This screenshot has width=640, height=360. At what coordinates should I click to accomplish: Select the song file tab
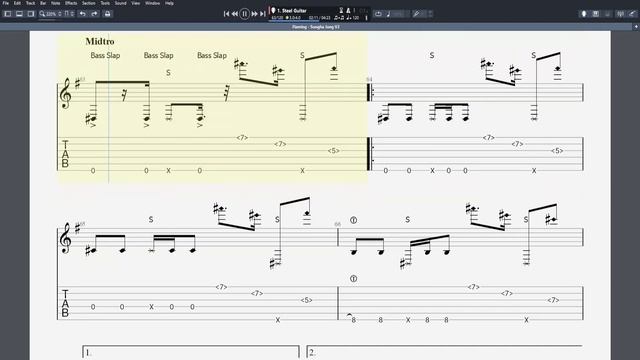click(316, 27)
